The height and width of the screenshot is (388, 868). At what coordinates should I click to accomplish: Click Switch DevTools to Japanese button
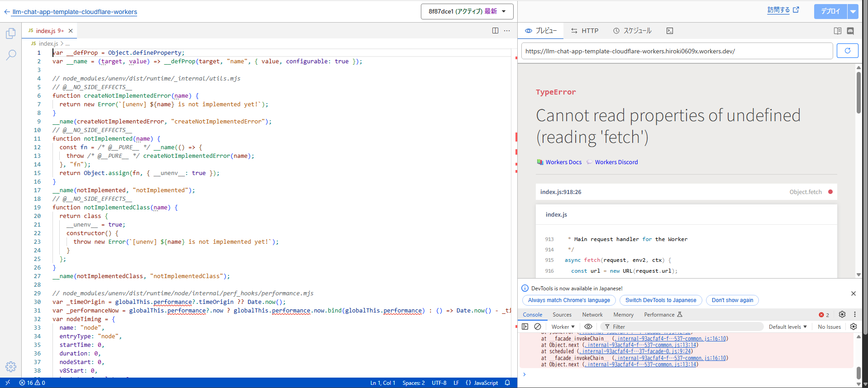(660, 300)
